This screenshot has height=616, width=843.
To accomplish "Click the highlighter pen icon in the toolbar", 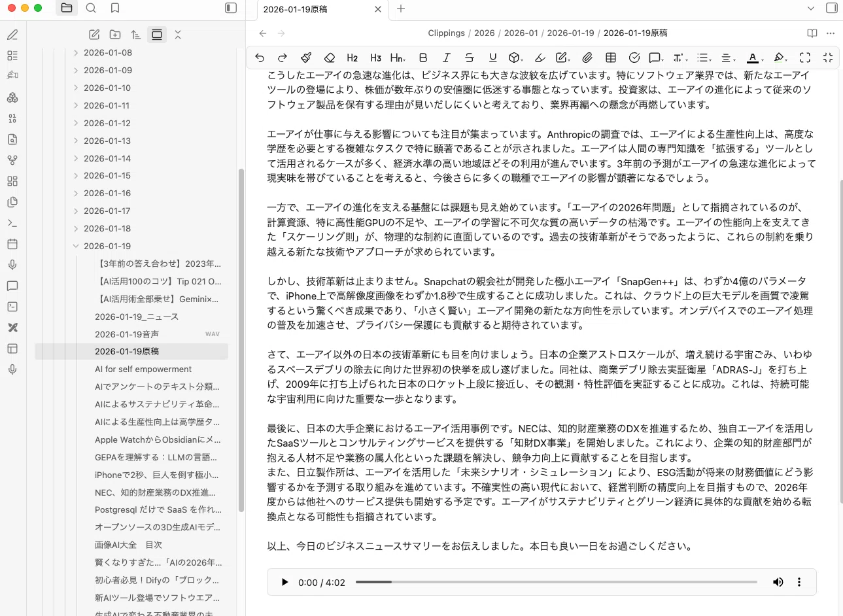I will (540, 58).
